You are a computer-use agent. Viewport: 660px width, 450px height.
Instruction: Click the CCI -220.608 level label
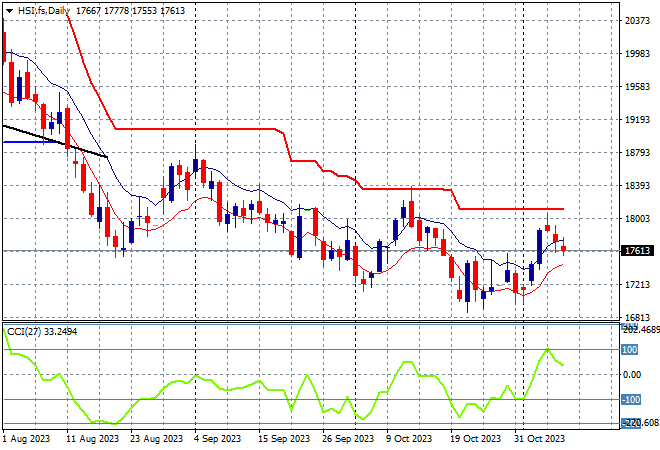(641, 423)
